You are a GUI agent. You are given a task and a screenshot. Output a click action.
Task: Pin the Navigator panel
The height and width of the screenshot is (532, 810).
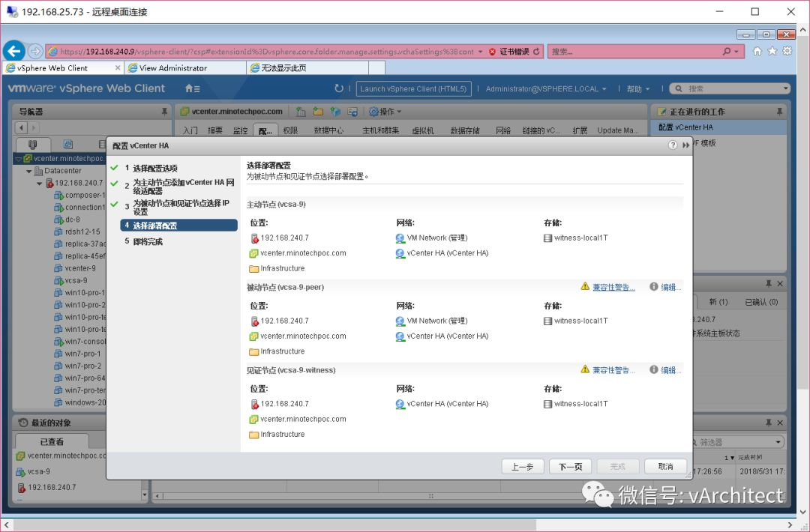tap(164, 112)
